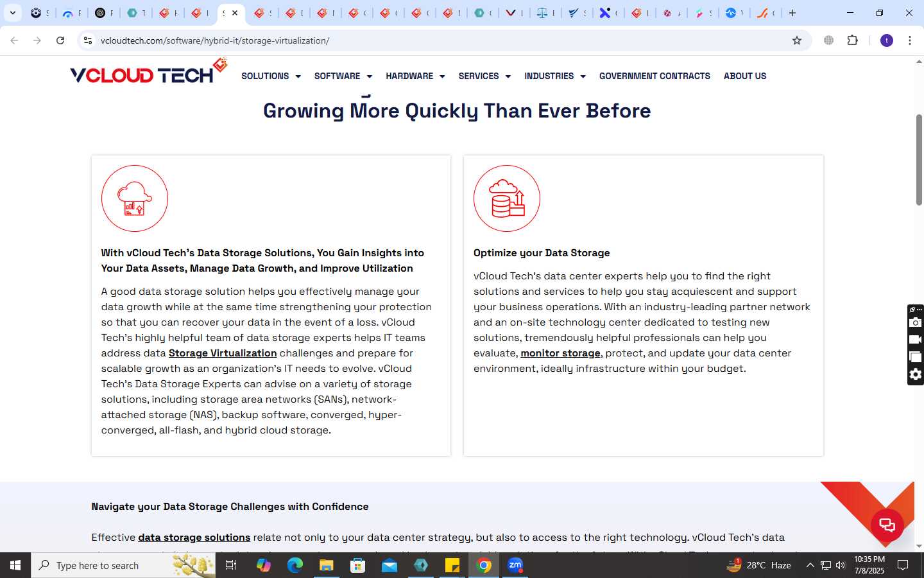The width and height of the screenshot is (924, 578).
Task: Open the Windows notification center
Action: pos(903,565)
